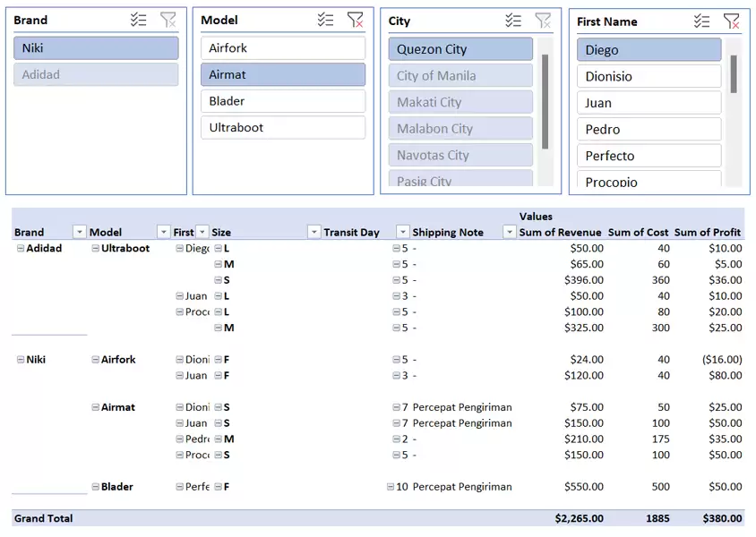
Task: Toggle multi-select in First Name slicer
Action: pyautogui.click(x=701, y=21)
